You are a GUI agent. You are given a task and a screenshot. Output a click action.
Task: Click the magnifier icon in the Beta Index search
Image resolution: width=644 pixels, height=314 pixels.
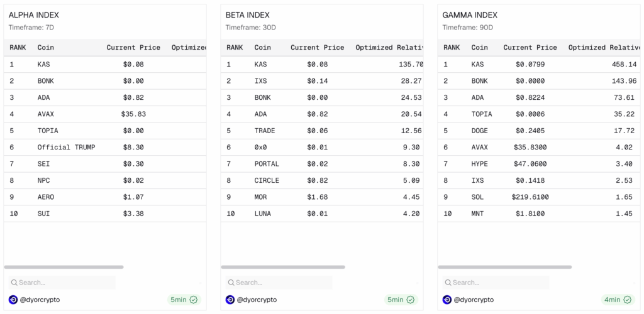tap(231, 283)
